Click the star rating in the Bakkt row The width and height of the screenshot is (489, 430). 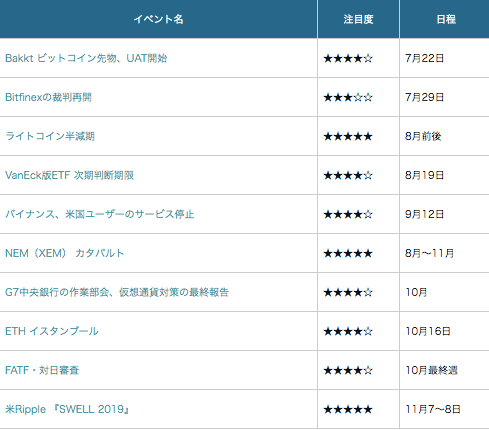(x=348, y=59)
